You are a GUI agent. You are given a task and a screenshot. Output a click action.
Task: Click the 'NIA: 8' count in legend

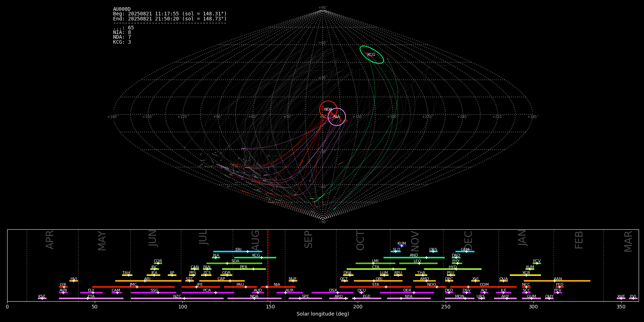tap(122, 33)
